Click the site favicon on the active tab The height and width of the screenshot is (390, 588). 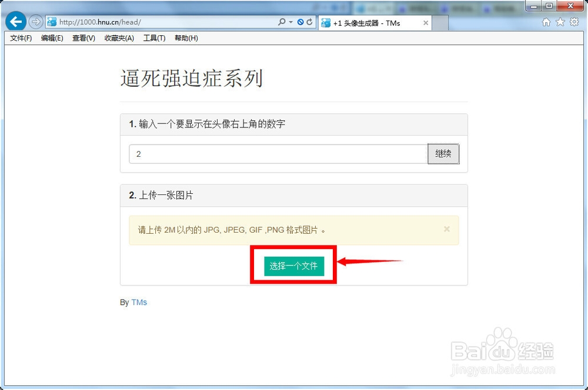326,22
